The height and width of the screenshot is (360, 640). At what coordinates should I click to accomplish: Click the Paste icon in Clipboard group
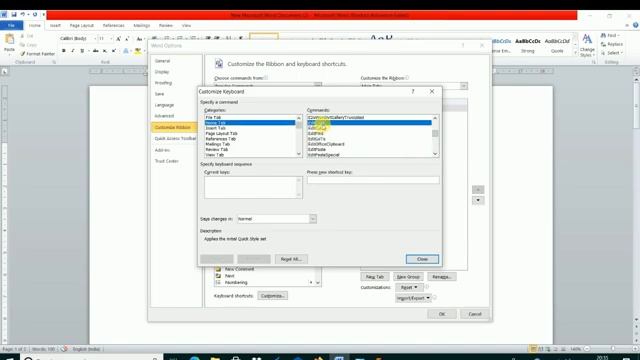pos(9,40)
